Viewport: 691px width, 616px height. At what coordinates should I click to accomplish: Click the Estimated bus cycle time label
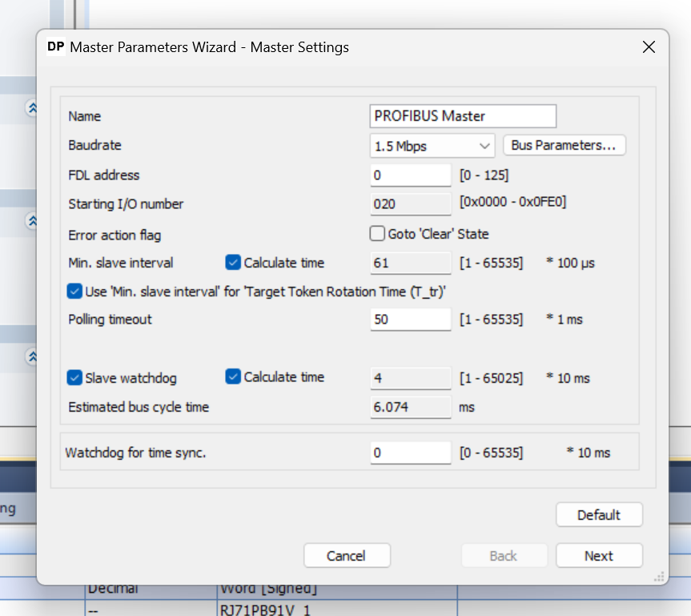139,407
